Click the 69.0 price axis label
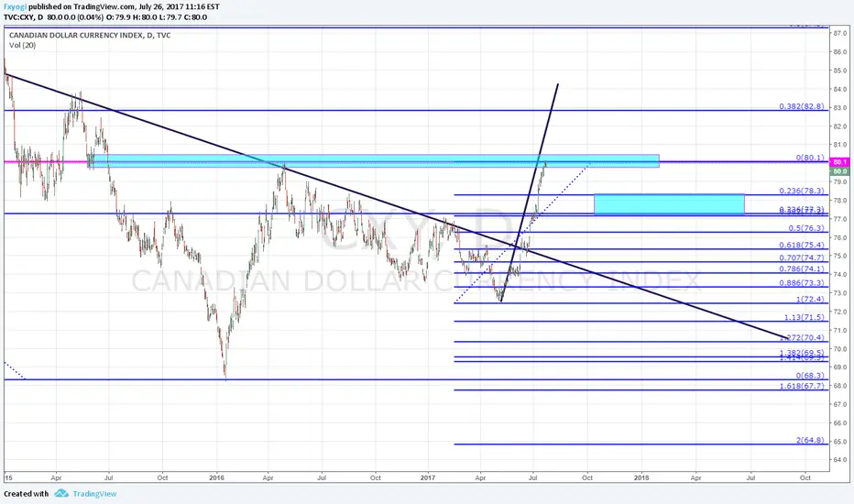Viewport: 854px width, 504px height. (839, 367)
